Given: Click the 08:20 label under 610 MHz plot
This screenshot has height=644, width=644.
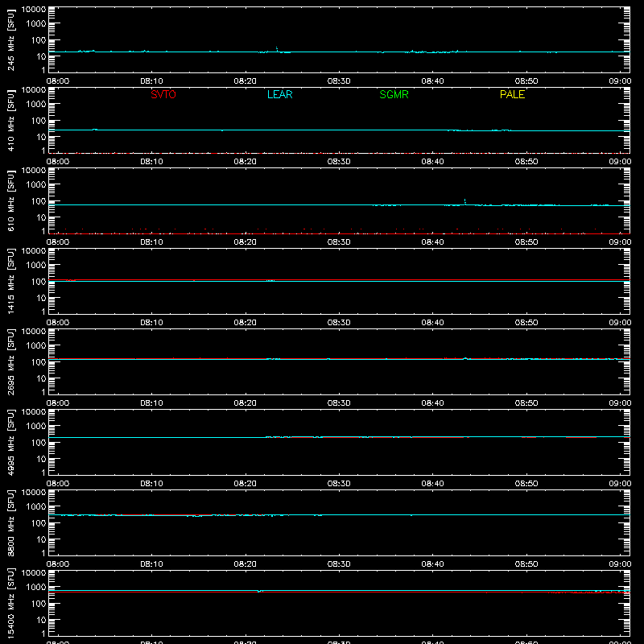Looking at the screenshot, I should 246,242.
